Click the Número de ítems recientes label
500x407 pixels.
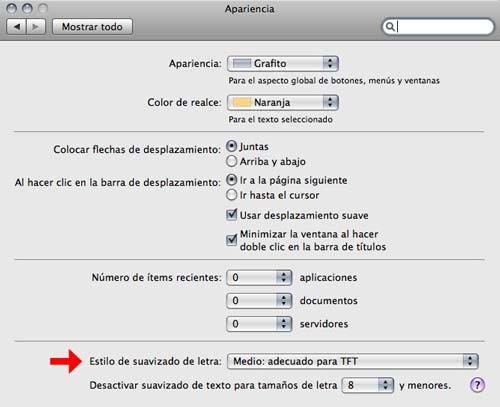[x=157, y=278]
